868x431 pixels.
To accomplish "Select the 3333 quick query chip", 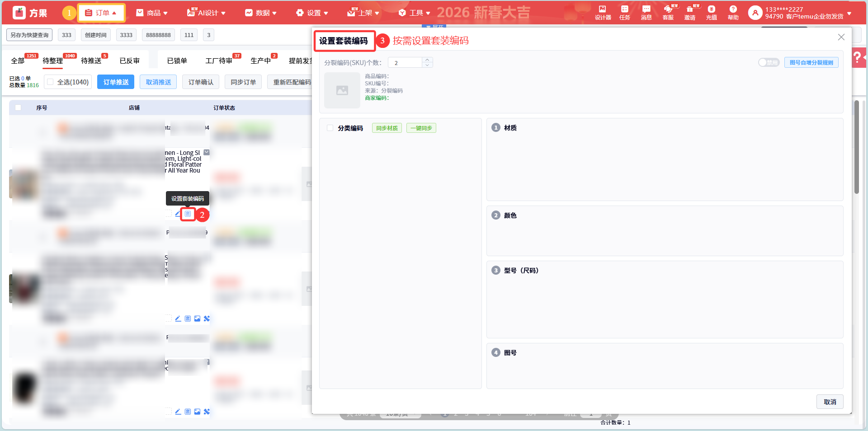I will click(126, 35).
